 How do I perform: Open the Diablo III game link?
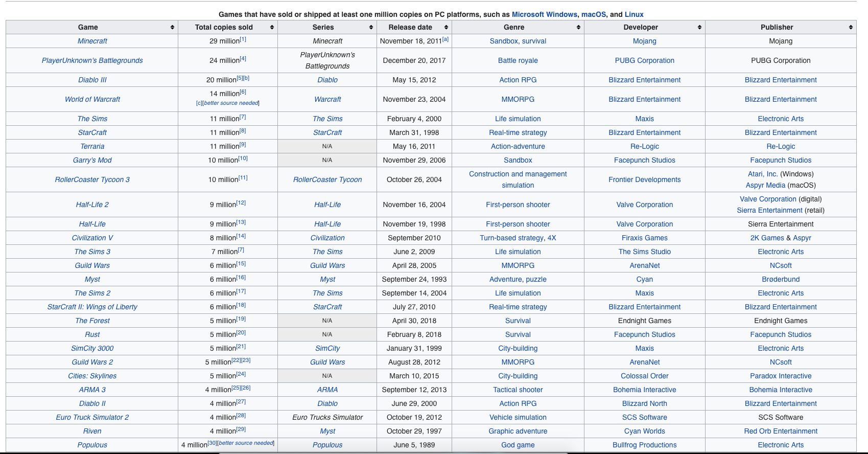92,80
